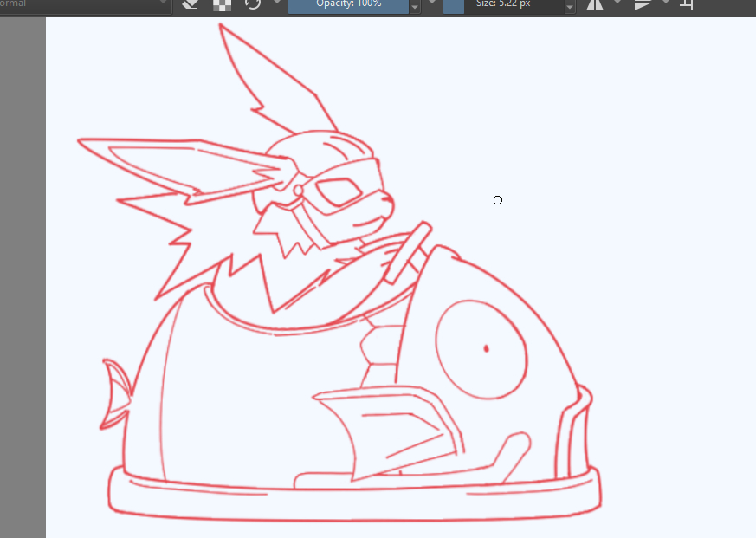Click the arrow between Opacity and Size sliders

[431, 4]
